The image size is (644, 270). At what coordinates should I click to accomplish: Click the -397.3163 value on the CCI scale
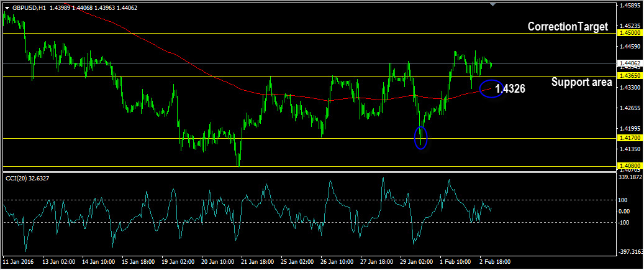click(x=630, y=252)
